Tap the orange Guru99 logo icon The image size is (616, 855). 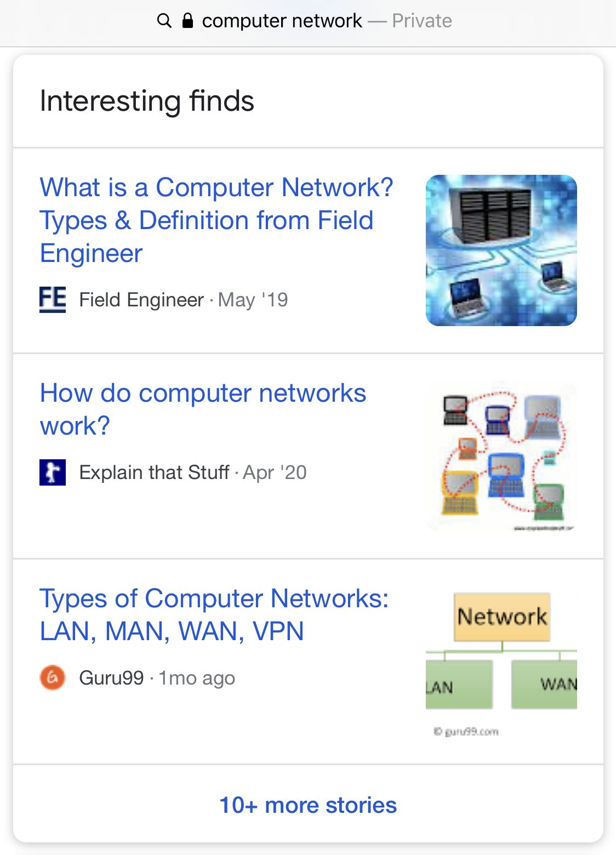[53, 678]
